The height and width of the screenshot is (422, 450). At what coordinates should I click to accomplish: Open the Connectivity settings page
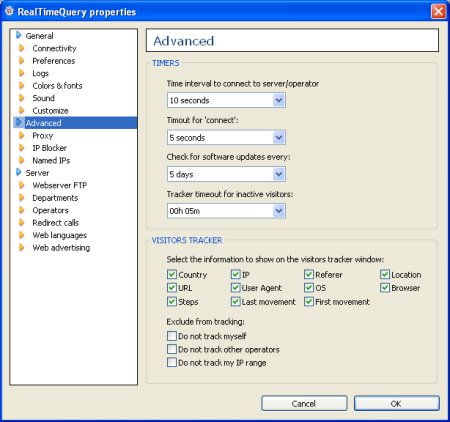click(54, 48)
